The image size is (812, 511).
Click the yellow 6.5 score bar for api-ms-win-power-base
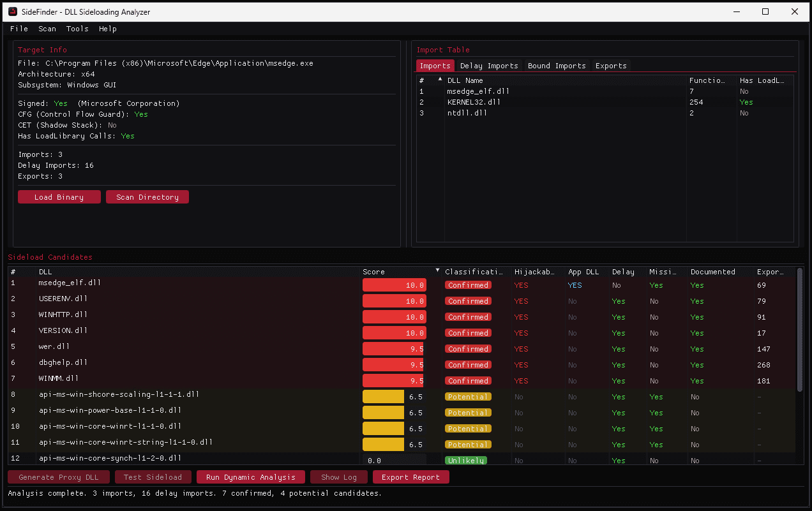tap(384, 413)
